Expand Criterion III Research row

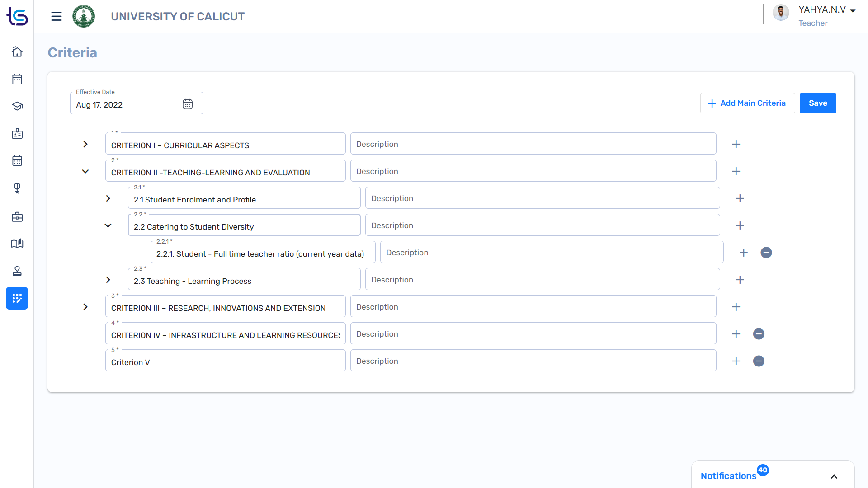tap(85, 307)
